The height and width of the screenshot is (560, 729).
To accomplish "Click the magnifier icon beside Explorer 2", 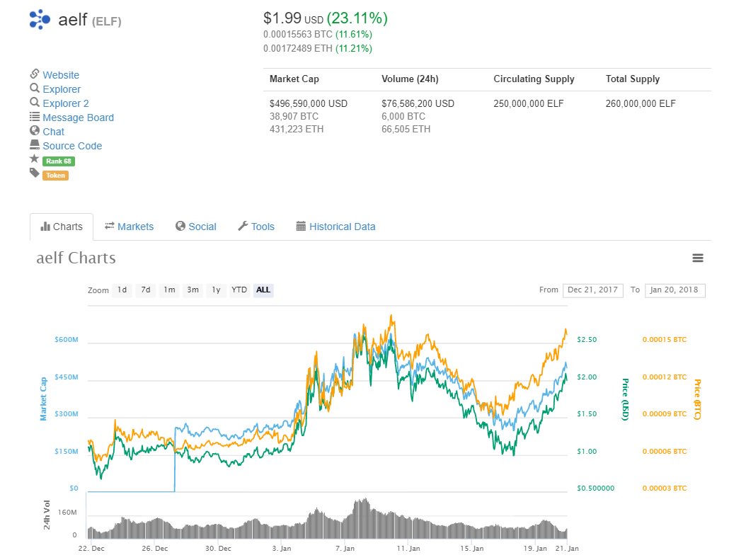I will point(35,102).
